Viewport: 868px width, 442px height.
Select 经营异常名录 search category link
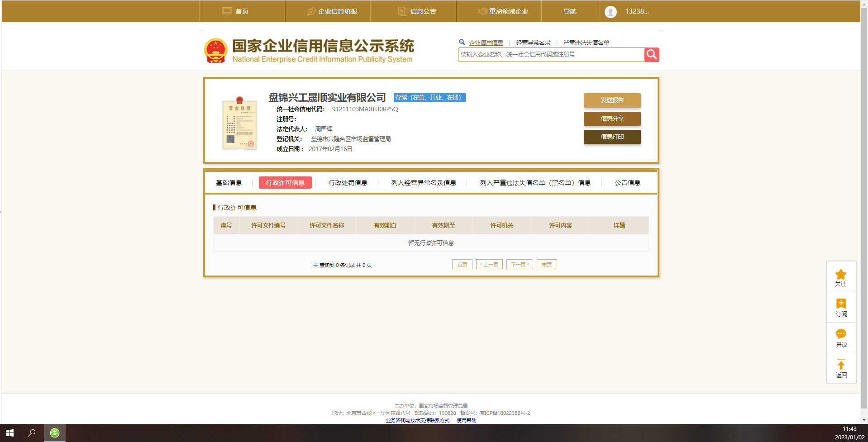534,43
